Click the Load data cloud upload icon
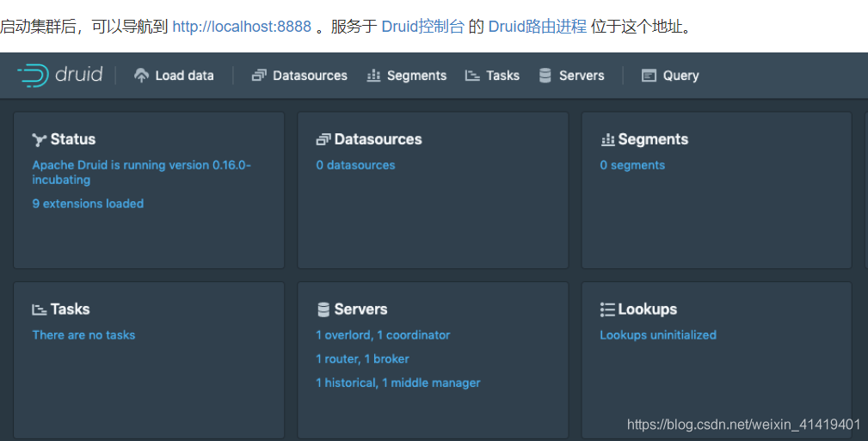Screen dimensions: 868x441 click(141, 76)
